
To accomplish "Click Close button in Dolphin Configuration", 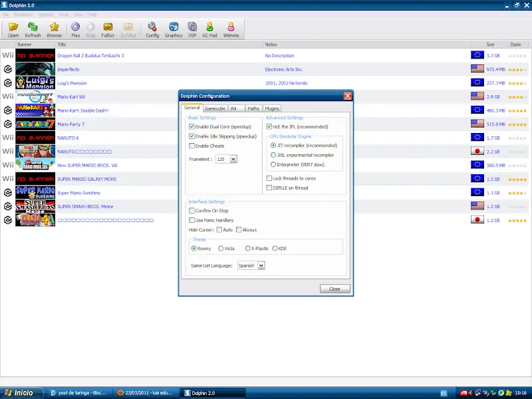I will 334,289.
